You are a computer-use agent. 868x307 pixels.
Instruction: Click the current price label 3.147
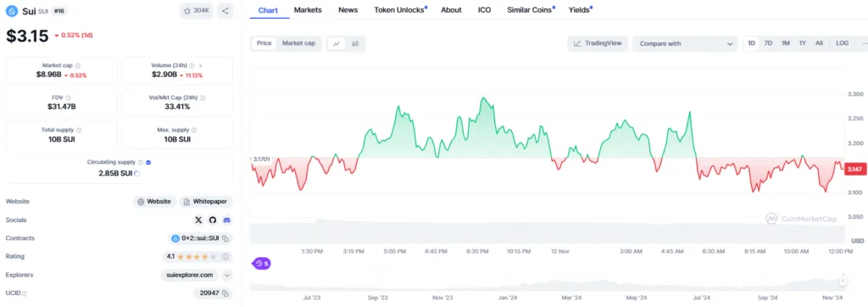point(855,170)
